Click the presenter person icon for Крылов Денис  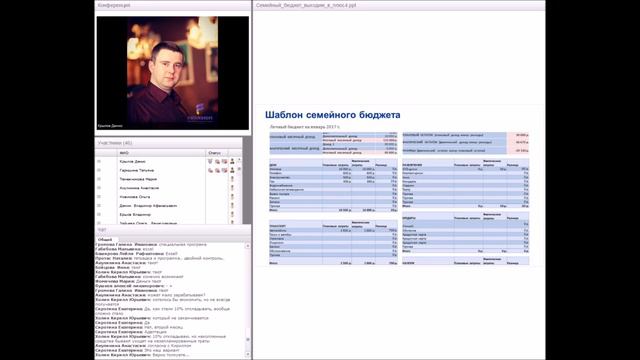(232, 162)
